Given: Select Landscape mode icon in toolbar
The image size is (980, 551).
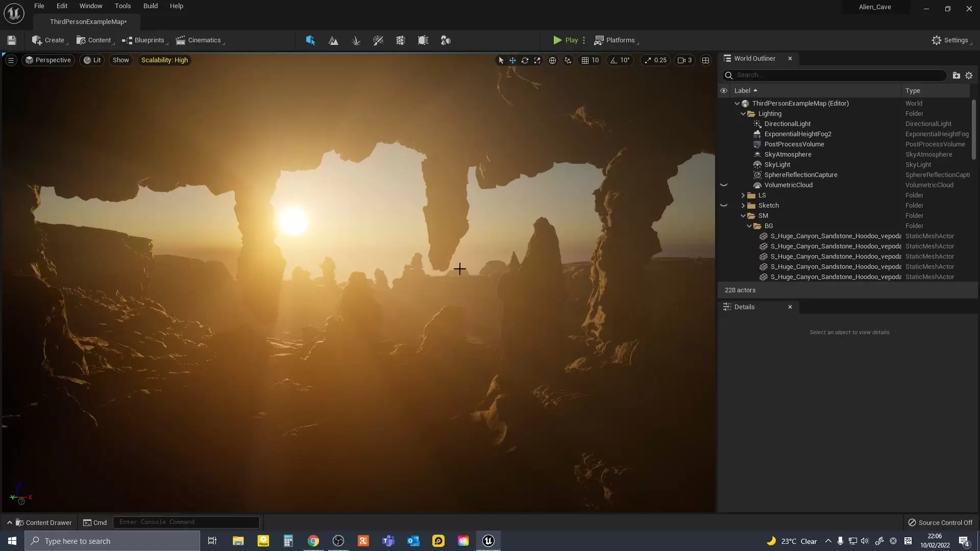Looking at the screenshot, I should click(x=333, y=40).
